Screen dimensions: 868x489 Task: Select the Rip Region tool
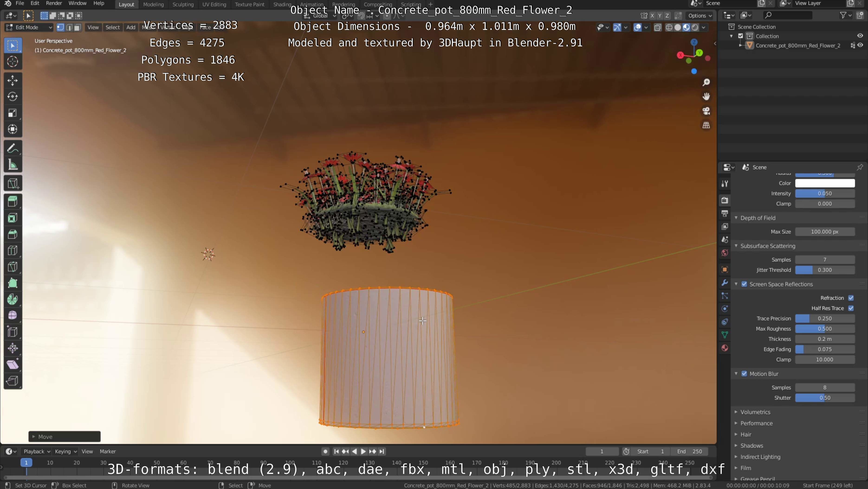[x=13, y=381]
